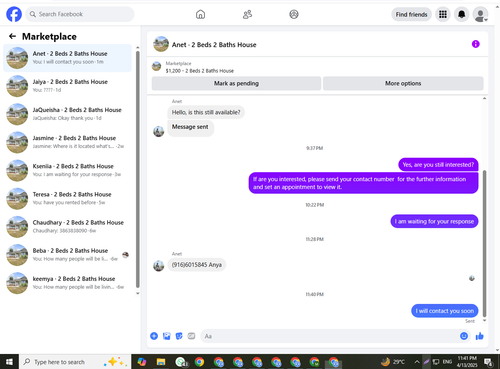The height and width of the screenshot is (369, 500).
Task: Open Teresa conversation
Action: (68, 199)
